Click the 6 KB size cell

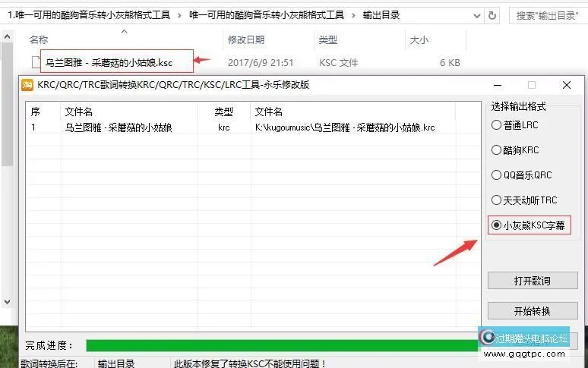[450, 62]
